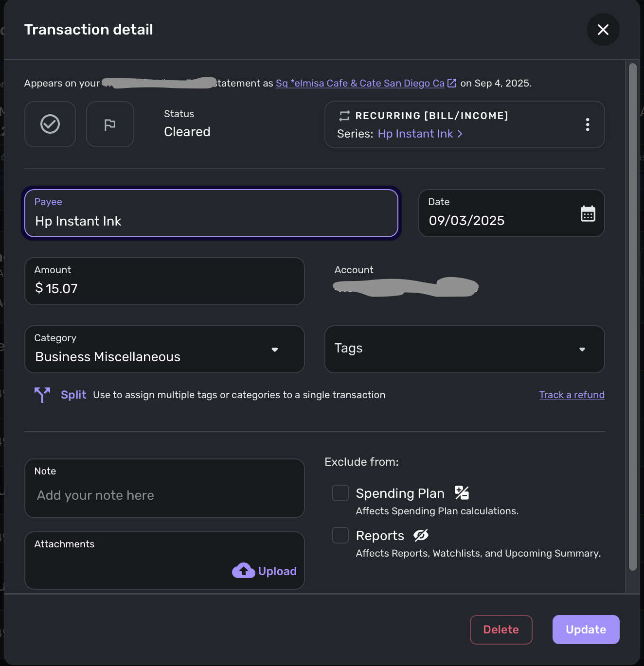Expand the Category dropdown
The width and height of the screenshot is (644, 666).
click(x=274, y=350)
